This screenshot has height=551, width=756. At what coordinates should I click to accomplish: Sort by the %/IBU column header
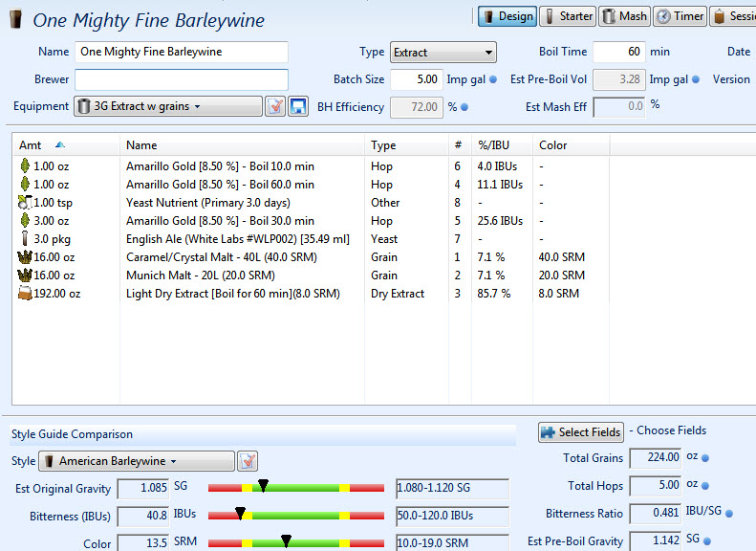[502, 145]
